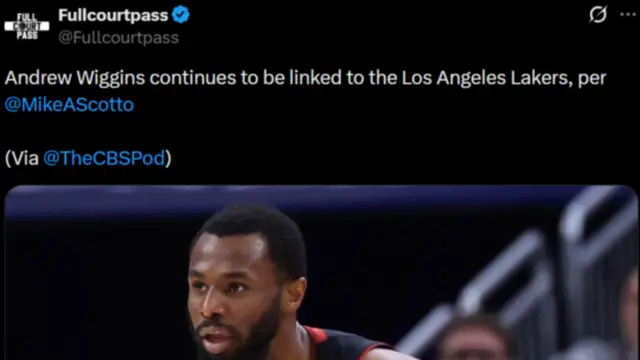
Task: Visit the @MikeAScotto mention
Action: (69, 104)
